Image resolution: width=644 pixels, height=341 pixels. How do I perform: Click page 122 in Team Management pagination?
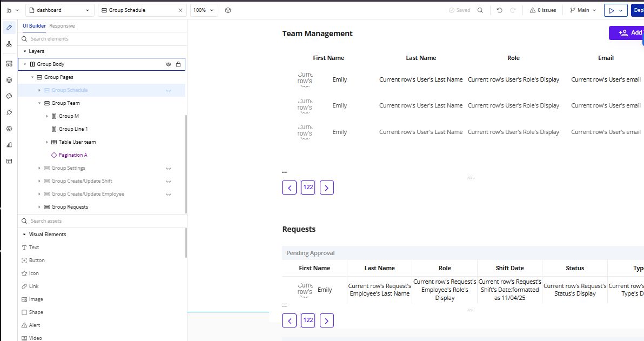(308, 188)
